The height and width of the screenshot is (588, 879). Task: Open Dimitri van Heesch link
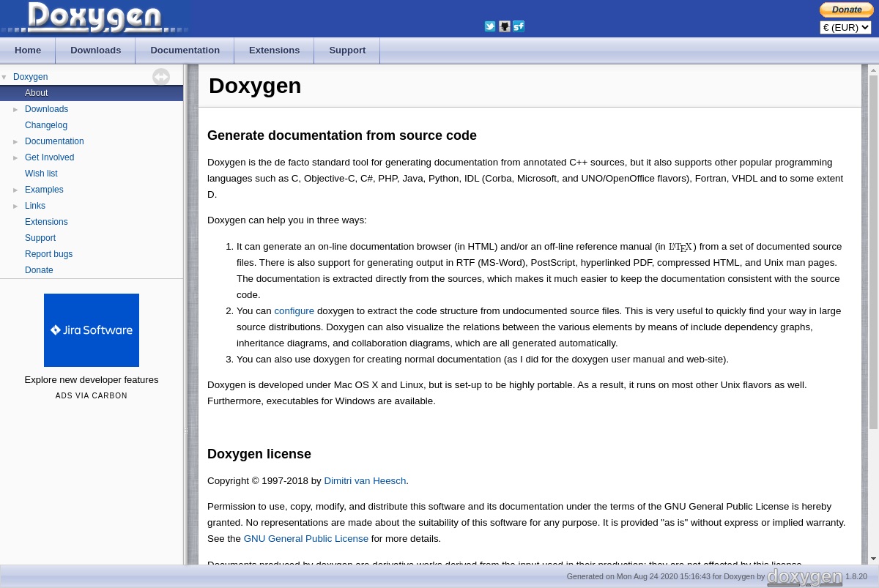point(365,481)
